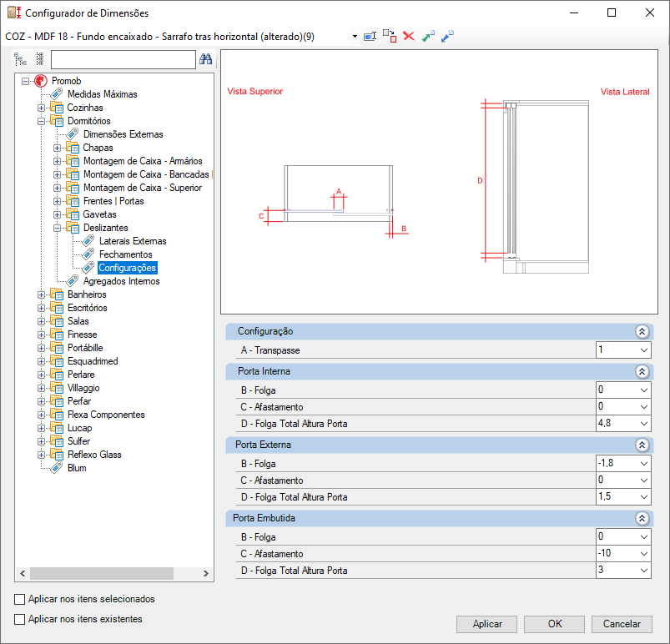Click the Finesse folder icon
This screenshot has width=670, height=644.
point(57,335)
